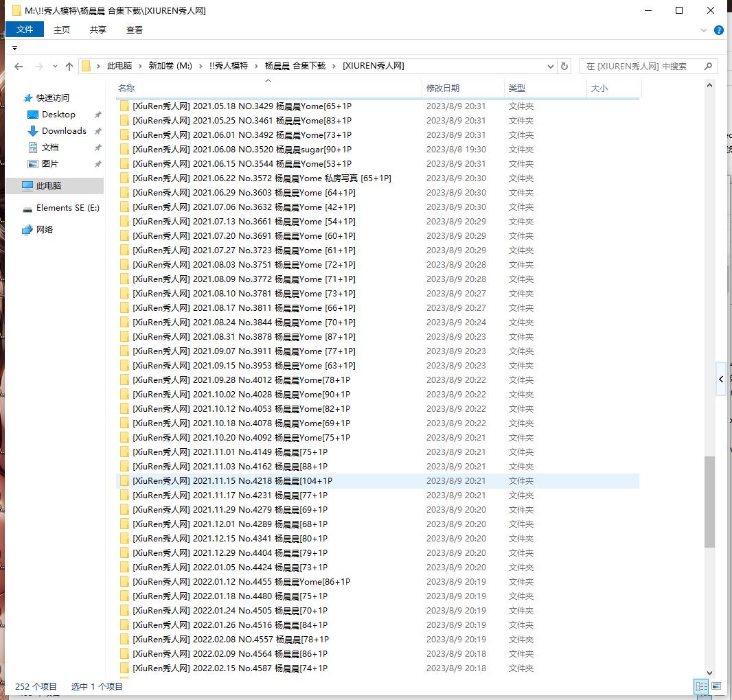Select folder 2021.08.09 No.3772 杨晨晨Yome [71+1P]
The image size is (732, 700).
[378, 279]
